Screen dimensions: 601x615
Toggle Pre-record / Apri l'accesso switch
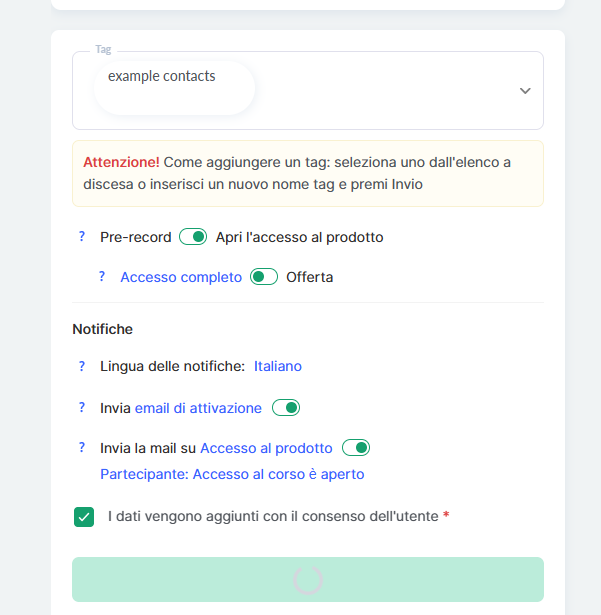click(x=193, y=237)
